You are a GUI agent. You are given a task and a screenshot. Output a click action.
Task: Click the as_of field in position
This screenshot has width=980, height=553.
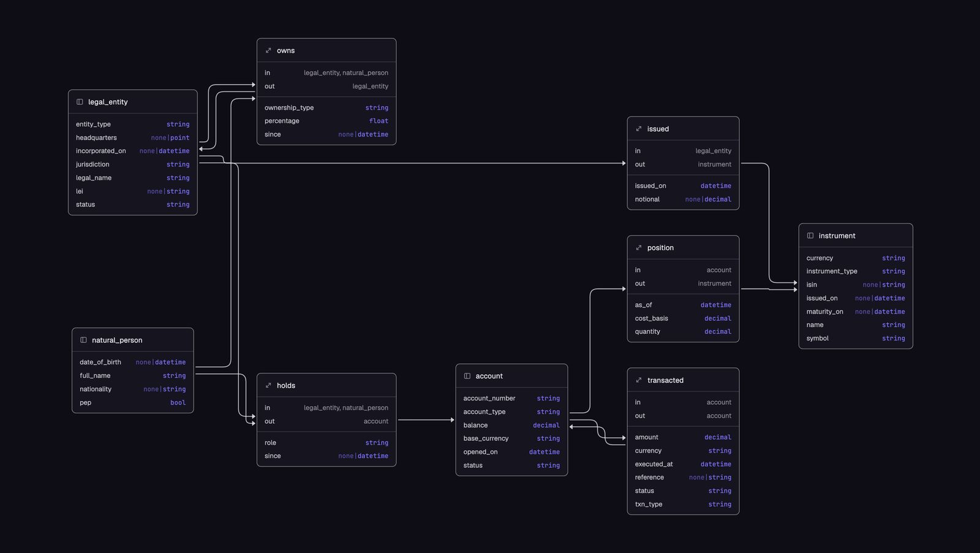[x=683, y=305]
